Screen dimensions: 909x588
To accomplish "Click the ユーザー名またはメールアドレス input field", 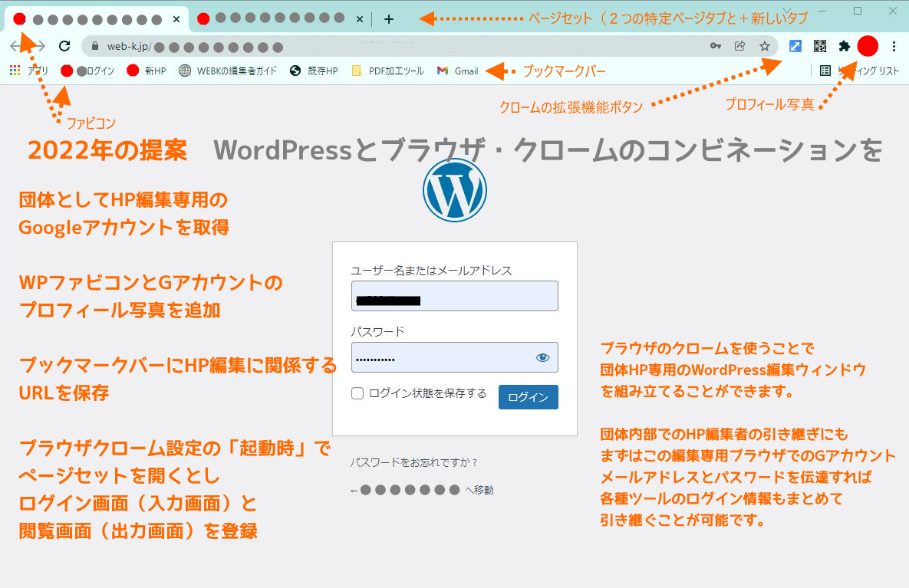I will coord(454,296).
